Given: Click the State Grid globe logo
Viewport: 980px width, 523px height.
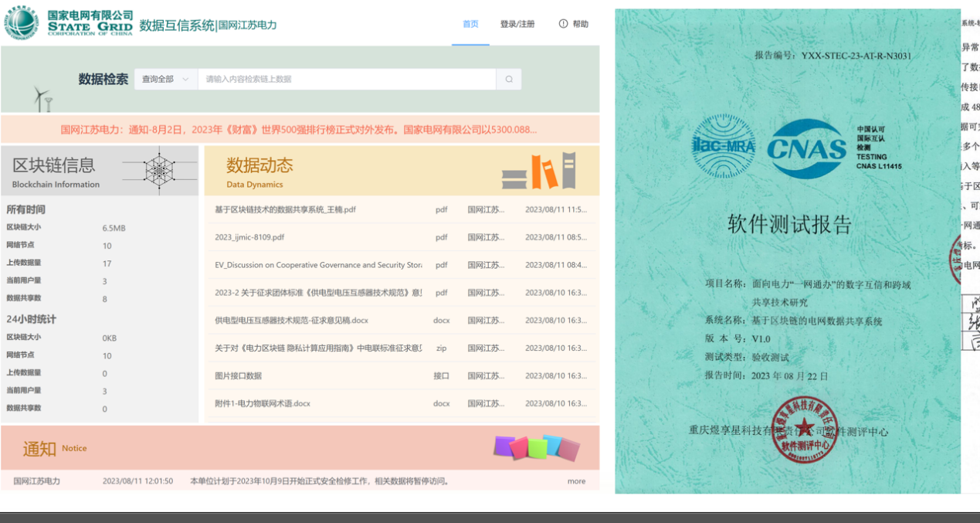Looking at the screenshot, I should pos(23,23).
